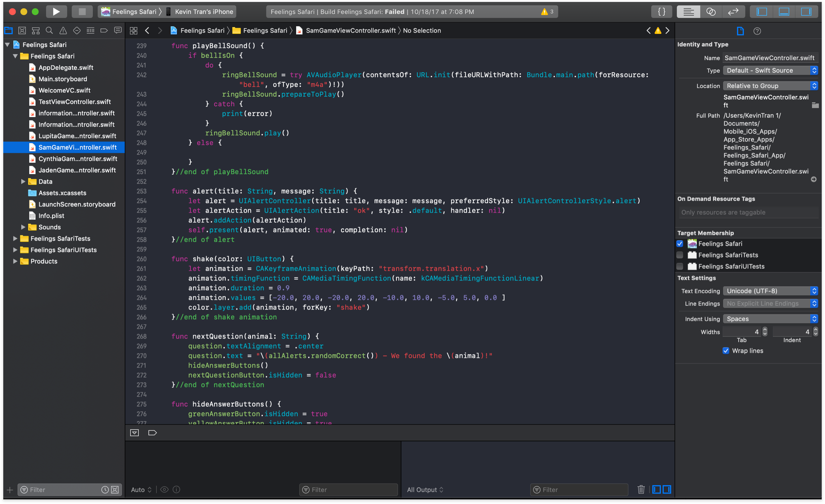
Task: Open the Quick Help inspector tab
Action: (757, 31)
